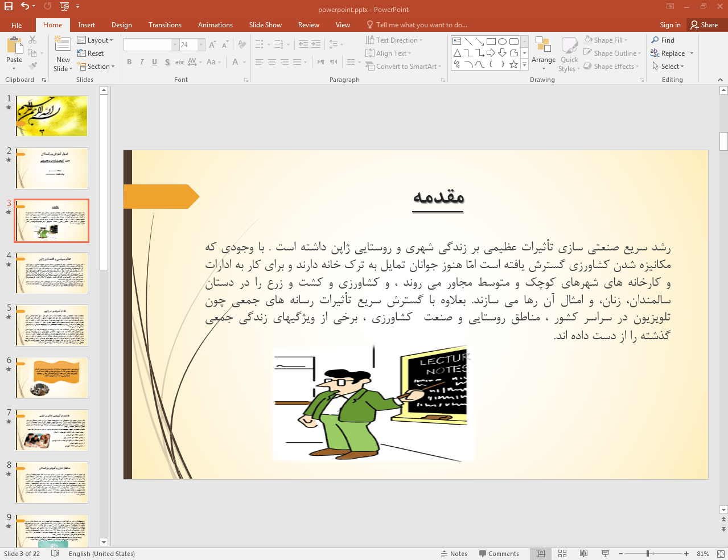The image size is (728, 560).
Task: Select slide 6 thumbnail
Action: click(x=52, y=378)
